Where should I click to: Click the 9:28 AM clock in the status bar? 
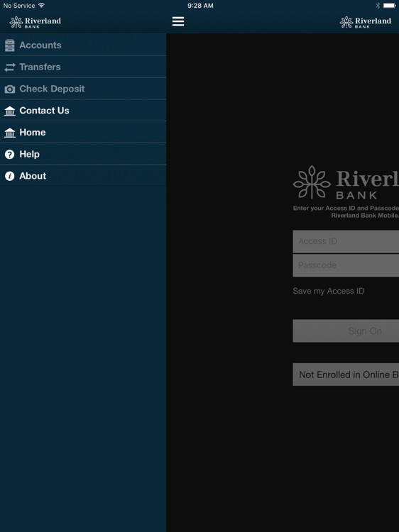click(x=200, y=6)
